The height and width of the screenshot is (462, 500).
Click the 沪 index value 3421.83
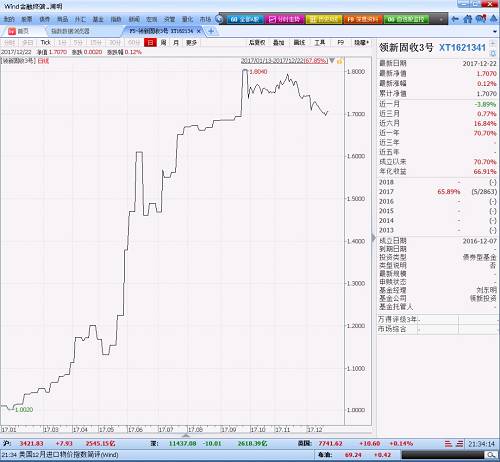(32, 444)
